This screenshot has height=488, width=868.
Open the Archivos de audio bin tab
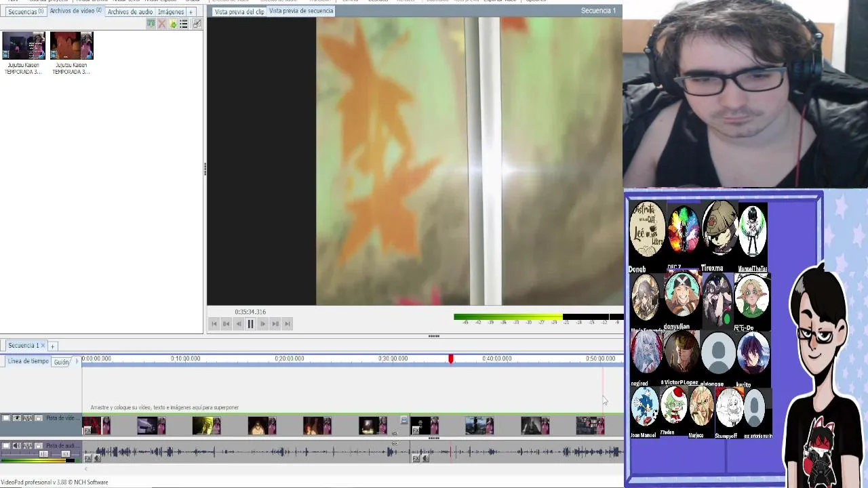pos(130,12)
